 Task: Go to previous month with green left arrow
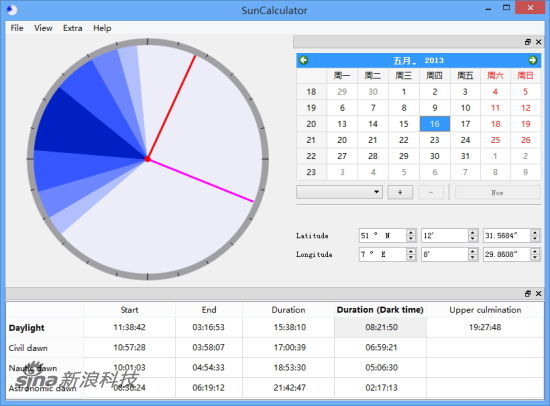pyautogui.click(x=304, y=60)
